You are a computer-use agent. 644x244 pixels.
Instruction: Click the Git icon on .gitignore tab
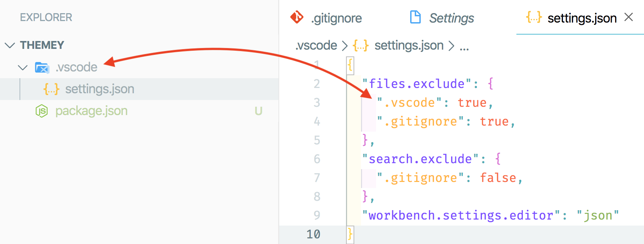tap(296, 18)
